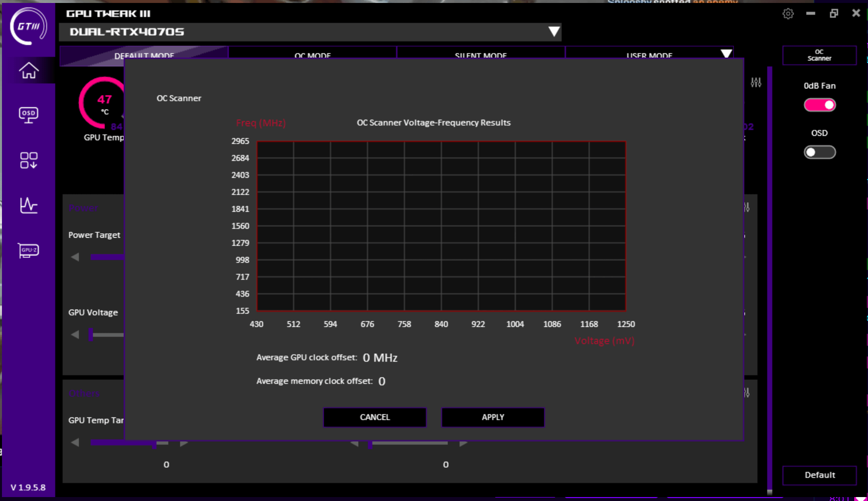The image size is (868, 501).
Task: Enable the OSD switch in right panel
Action: coord(820,152)
